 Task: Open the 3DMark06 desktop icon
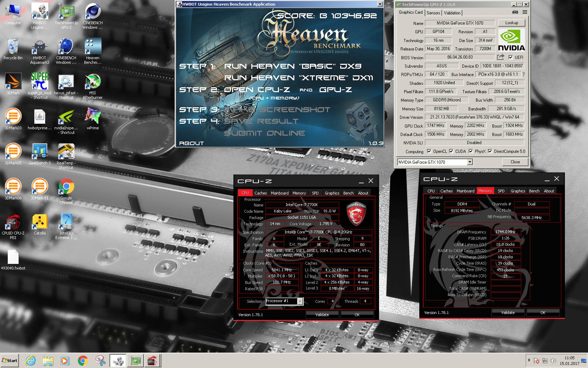coord(13,189)
